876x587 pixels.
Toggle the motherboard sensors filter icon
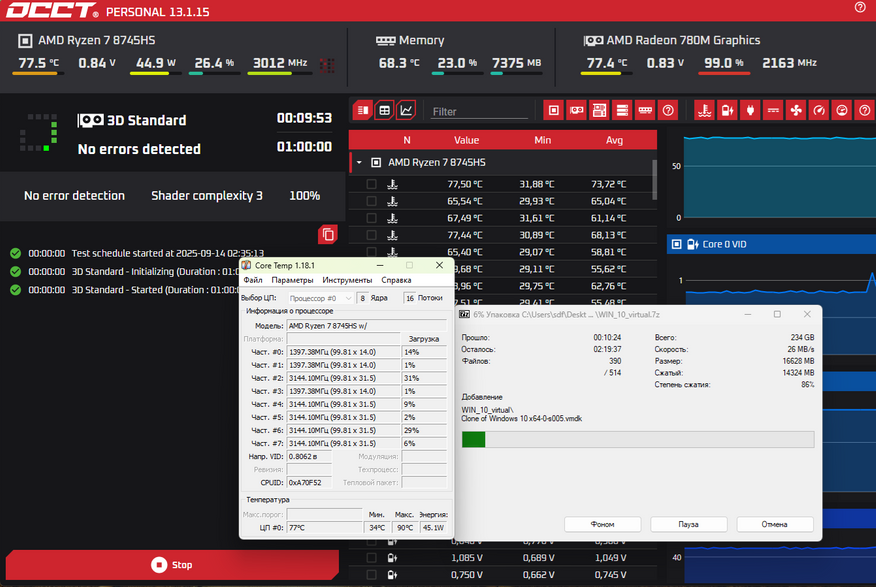click(599, 110)
